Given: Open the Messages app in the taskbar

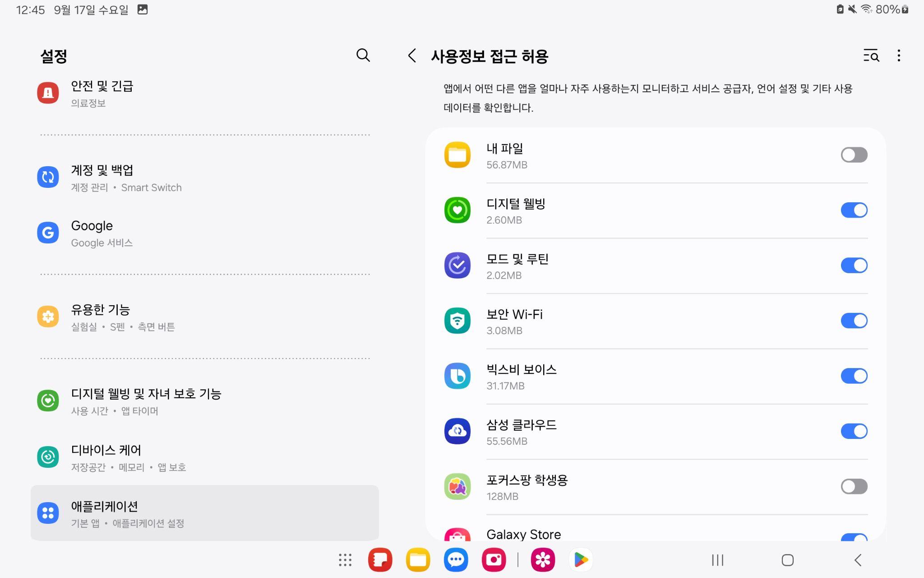Looking at the screenshot, I should (x=456, y=560).
